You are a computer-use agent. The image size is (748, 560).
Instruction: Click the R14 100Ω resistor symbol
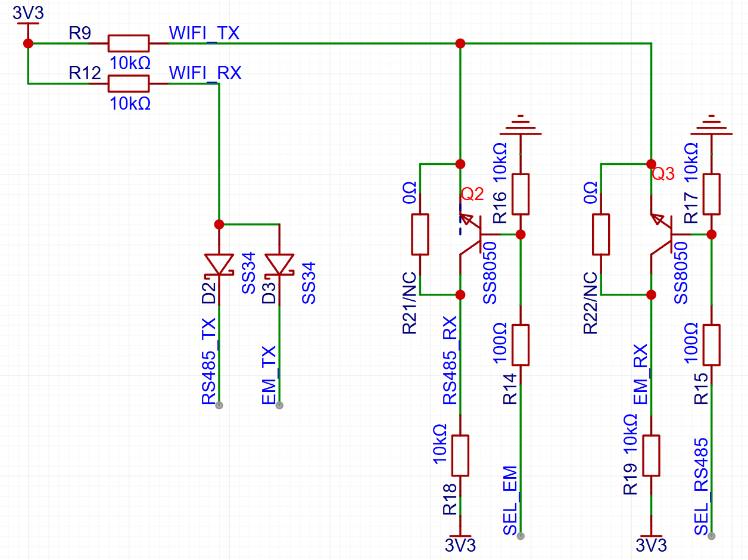pos(521,344)
